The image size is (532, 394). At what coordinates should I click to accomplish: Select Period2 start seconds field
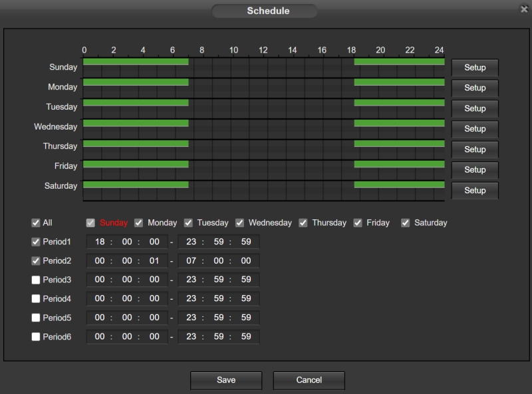click(x=154, y=260)
